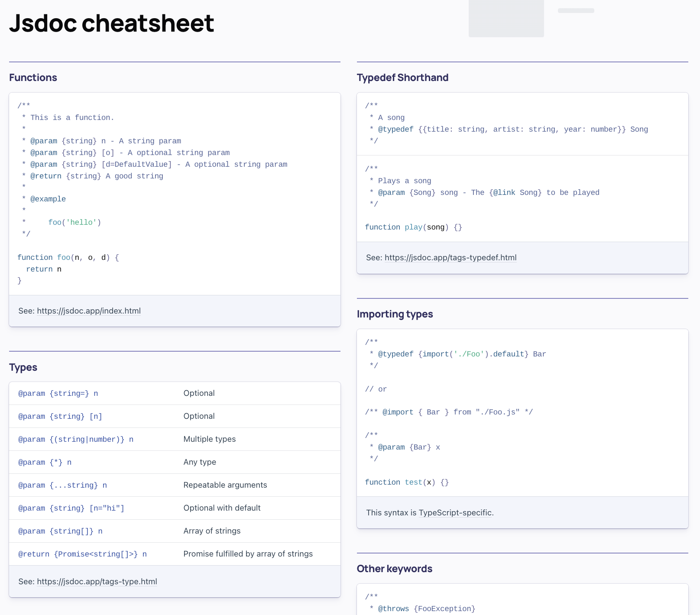Click the 'Plays a song' comment line

pos(400,181)
